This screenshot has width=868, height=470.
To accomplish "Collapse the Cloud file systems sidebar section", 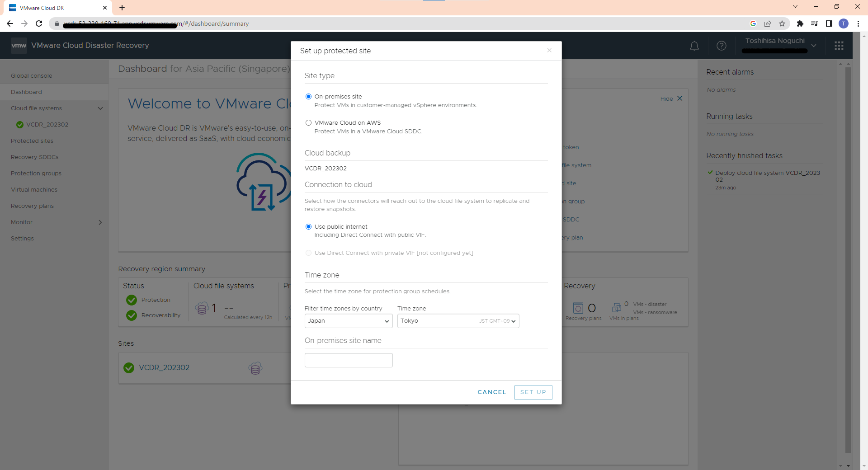I will click(x=100, y=108).
